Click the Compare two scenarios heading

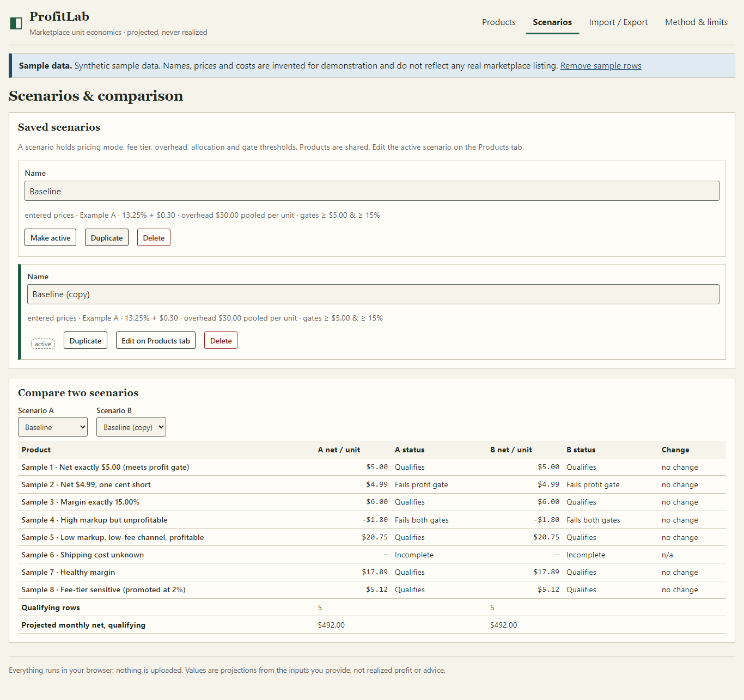[x=78, y=393]
